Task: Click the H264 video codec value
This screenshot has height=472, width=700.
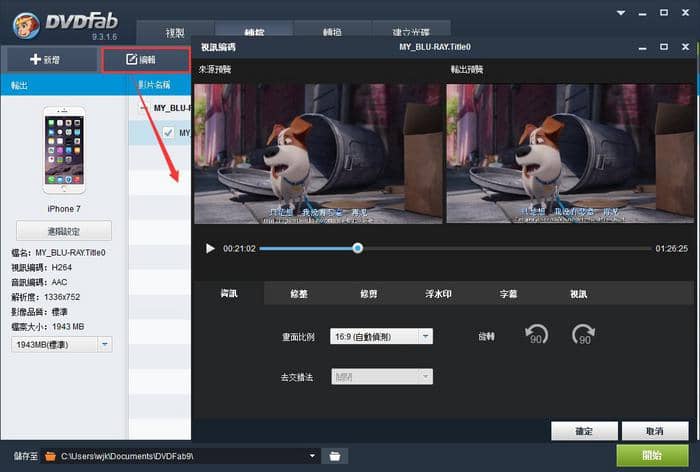Action: pos(62,267)
